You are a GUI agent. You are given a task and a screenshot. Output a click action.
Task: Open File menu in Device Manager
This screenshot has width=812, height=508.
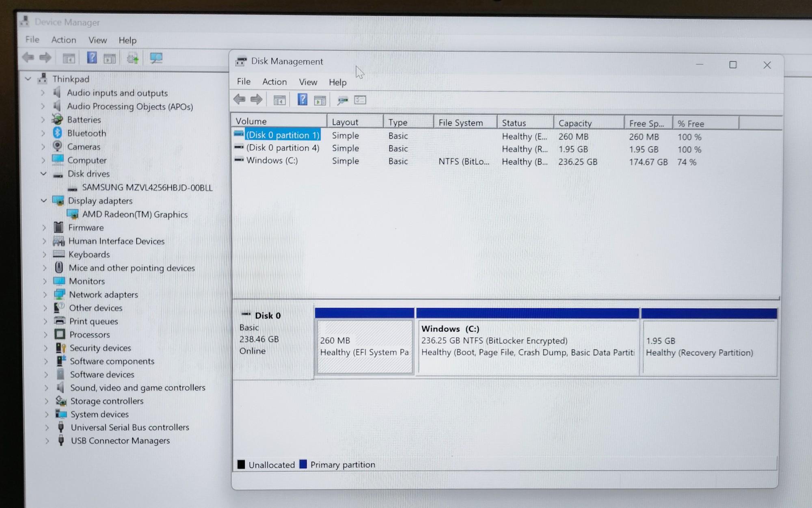pyautogui.click(x=32, y=39)
